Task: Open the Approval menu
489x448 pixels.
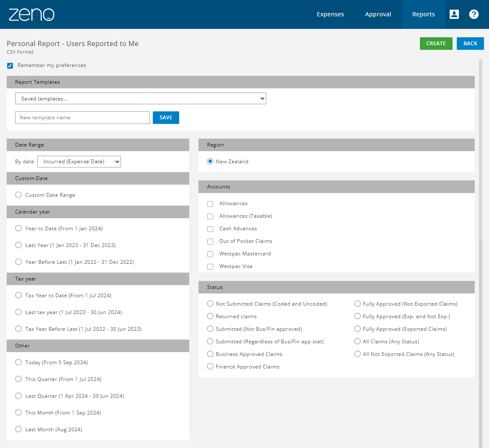Action: point(378,14)
